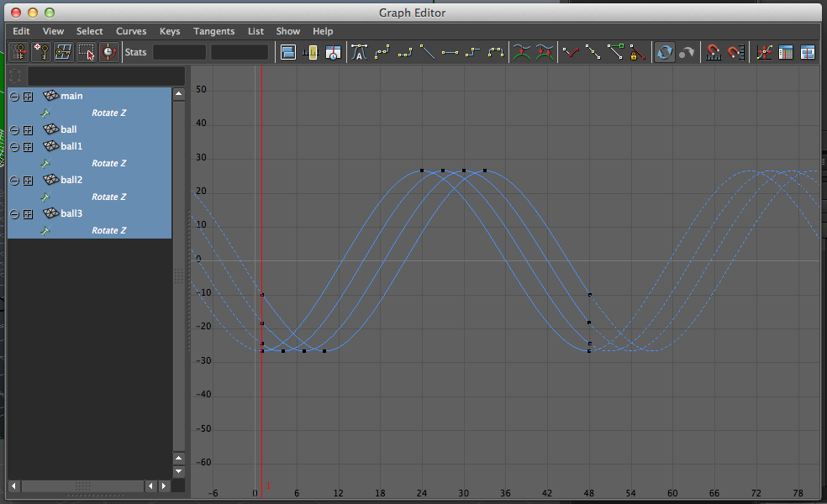Click the outliner scrollbar down arrow
This screenshot has width=827, height=504.
tap(178, 472)
